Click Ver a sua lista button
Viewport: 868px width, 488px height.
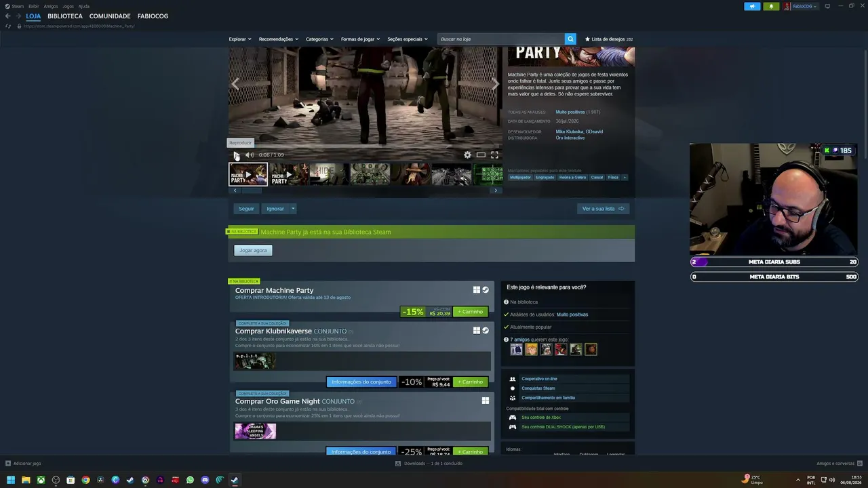[603, 209]
